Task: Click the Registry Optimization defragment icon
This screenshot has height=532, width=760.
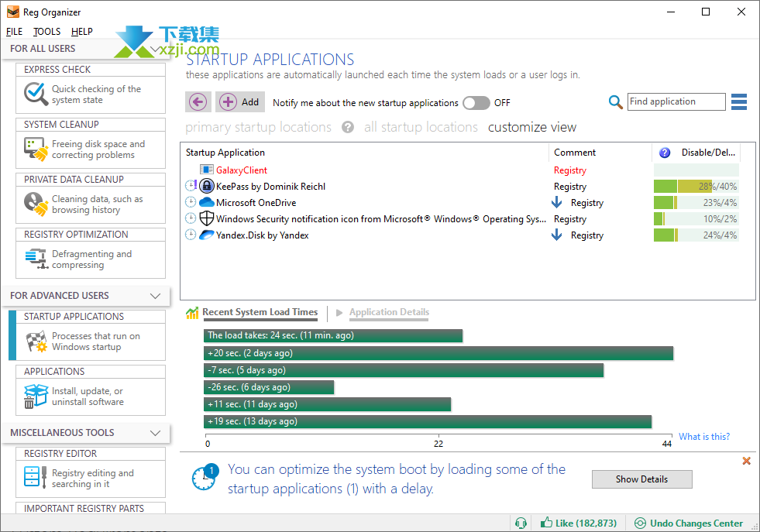Action: point(36,259)
